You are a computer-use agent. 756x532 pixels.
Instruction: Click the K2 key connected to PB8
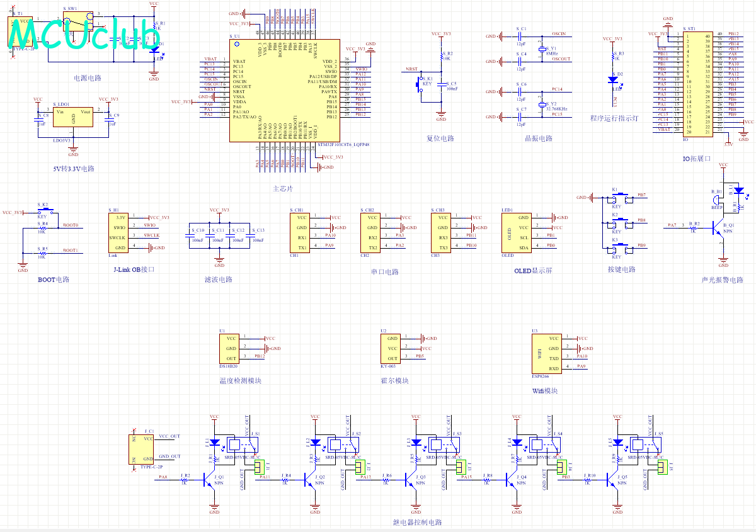click(620, 223)
